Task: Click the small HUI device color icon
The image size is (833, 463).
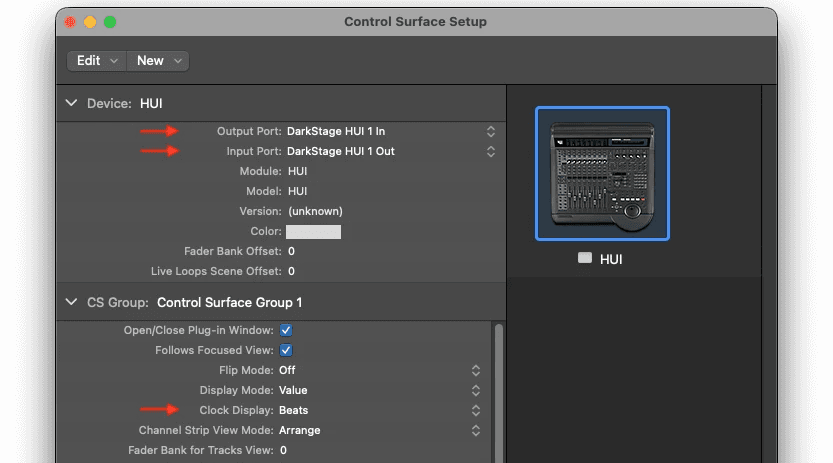Action: click(x=585, y=258)
